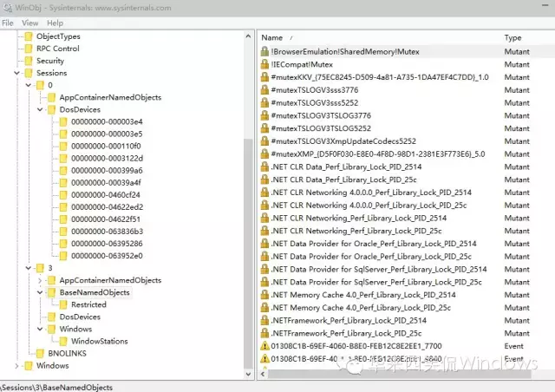This screenshot has width=555, height=392.
Task: Expand the bottom Windows tree node
Action: [x=16, y=366]
